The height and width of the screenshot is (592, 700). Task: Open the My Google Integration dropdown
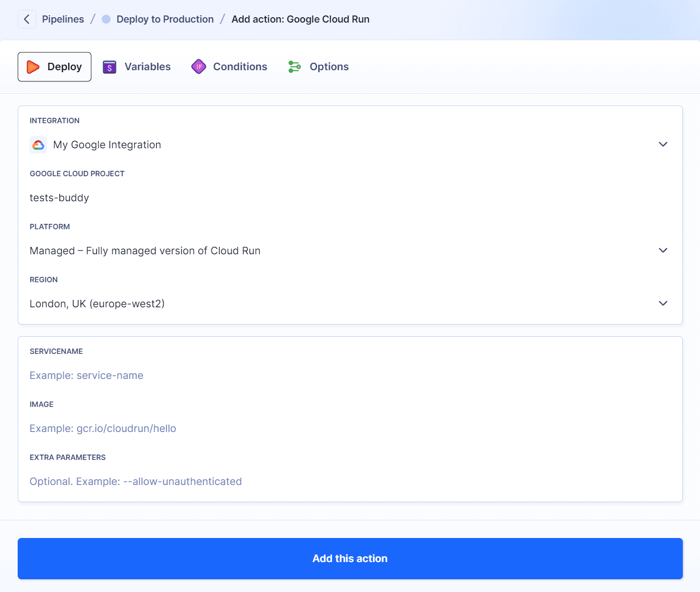[x=344, y=144]
